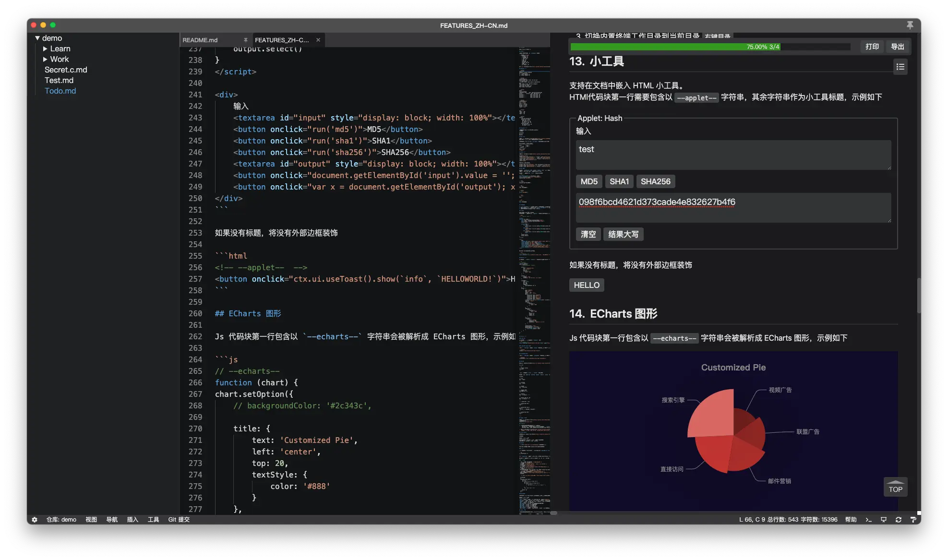Click the '14. ECharts 图形' preview heading
The image size is (948, 560).
[613, 314]
